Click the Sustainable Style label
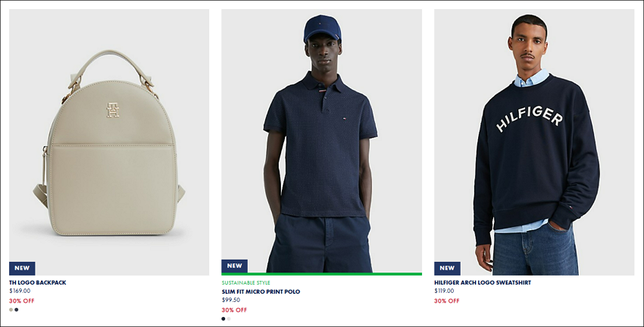This screenshot has width=644, height=327. click(246, 282)
